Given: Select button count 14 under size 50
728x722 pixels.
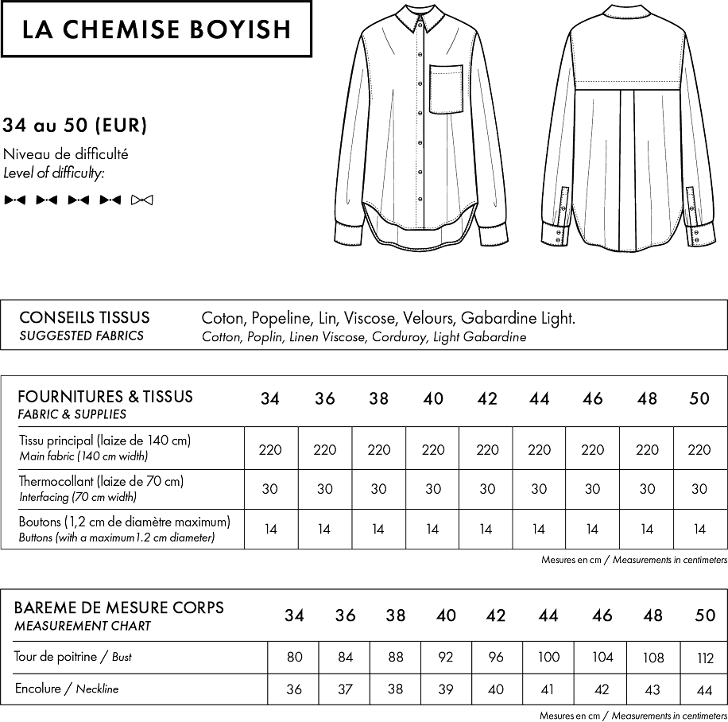Looking at the screenshot, I should [699, 527].
